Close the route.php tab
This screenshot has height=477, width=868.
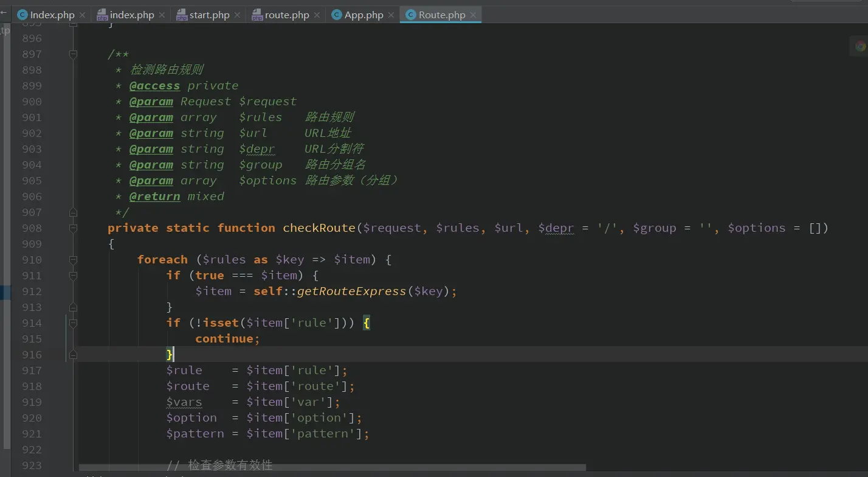pos(317,15)
